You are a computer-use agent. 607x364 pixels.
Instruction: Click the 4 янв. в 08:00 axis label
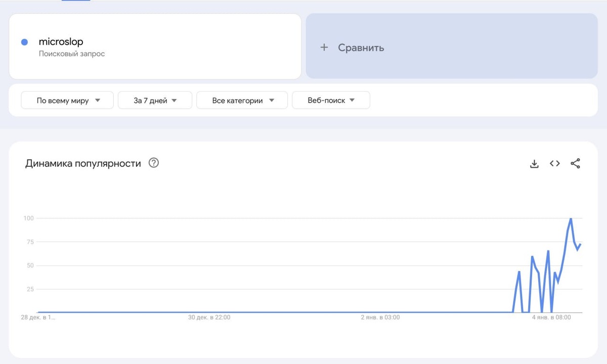point(551,317)
